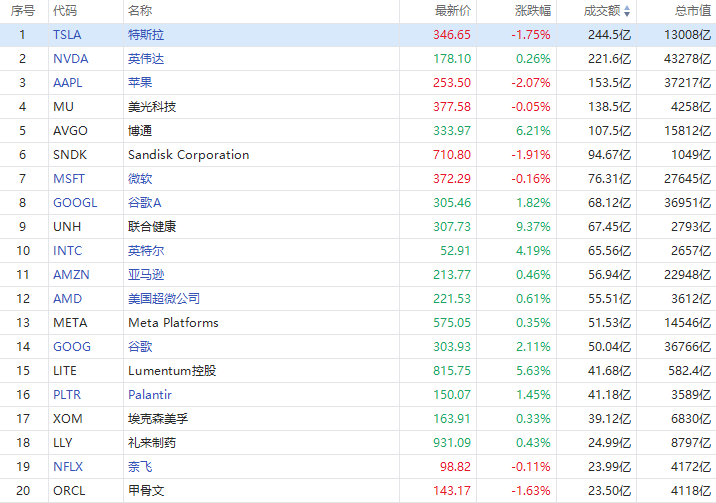The image size is (716, 503).
Task: Open the NFLX code link
Action: coord(68,466)
